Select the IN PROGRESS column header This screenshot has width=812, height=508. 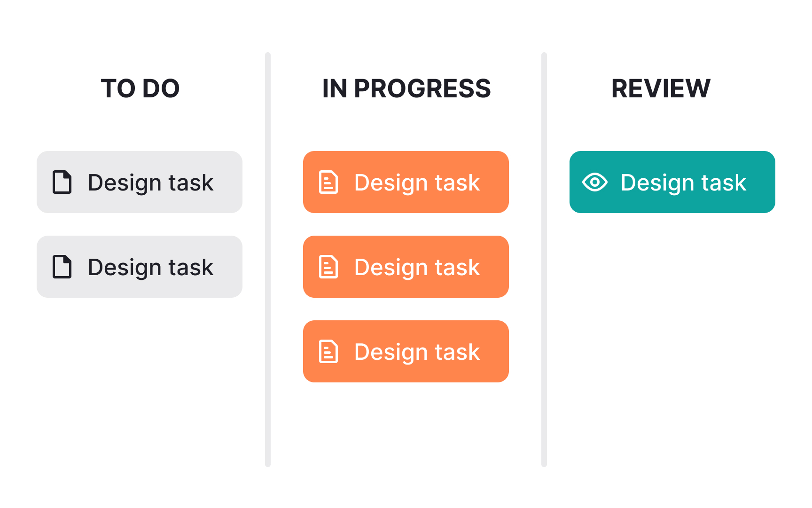coord(406,88)
